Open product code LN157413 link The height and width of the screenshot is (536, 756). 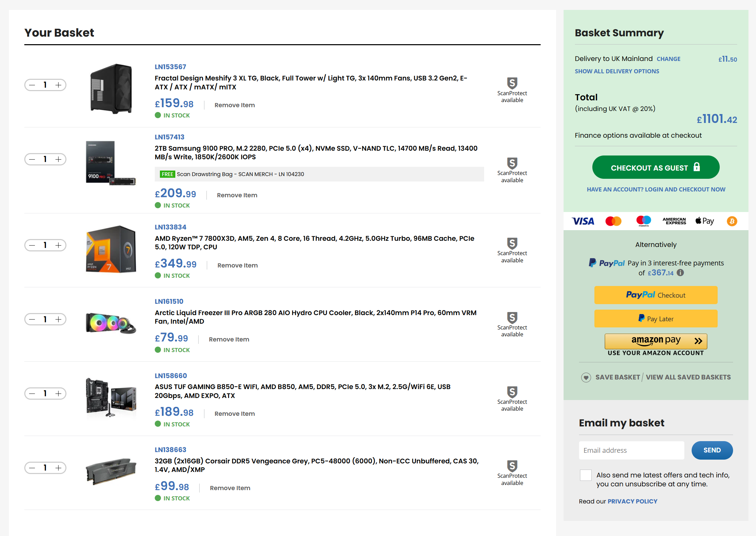[x=169, y=137]
